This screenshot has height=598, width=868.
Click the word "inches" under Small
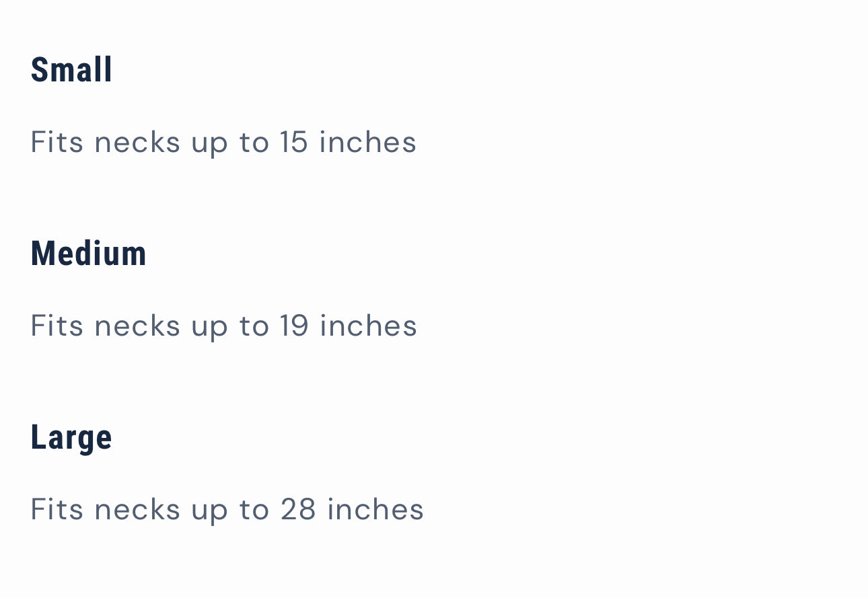(x=367, y=143)
